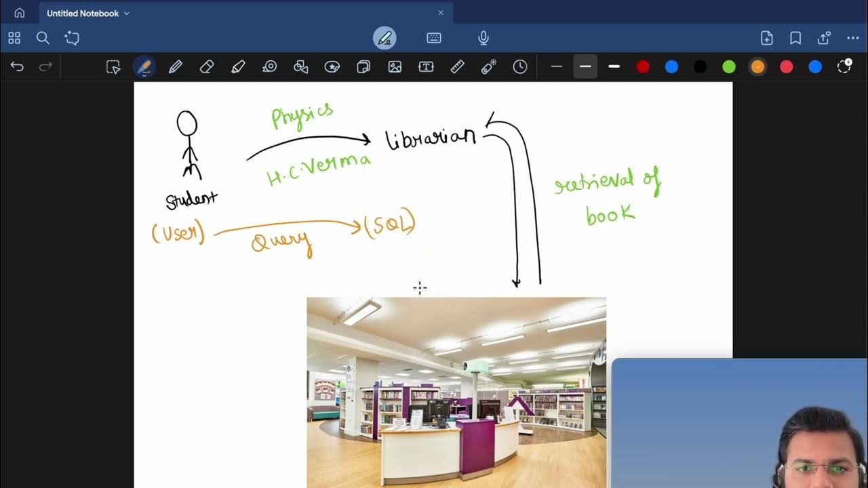The image size is (868, 488).
Task: Pick the dark red color swatch
Action: coord(643,66)
